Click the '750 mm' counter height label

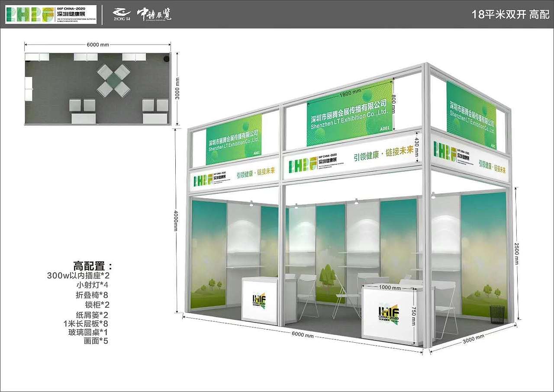click(x=414, y=316)
